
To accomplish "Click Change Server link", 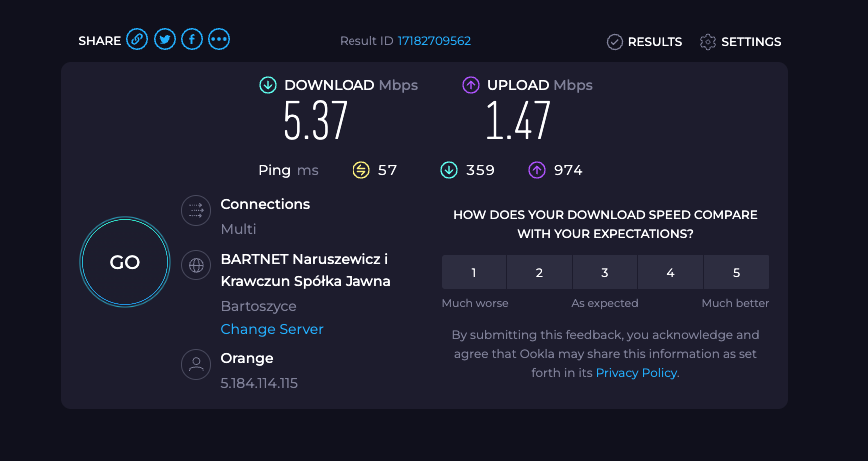I will click(272, 329).
